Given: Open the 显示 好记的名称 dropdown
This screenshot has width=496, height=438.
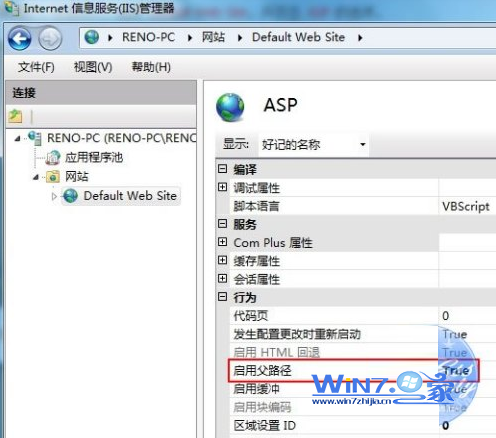Looking at the screenshot, I should [x=313, y=144].
